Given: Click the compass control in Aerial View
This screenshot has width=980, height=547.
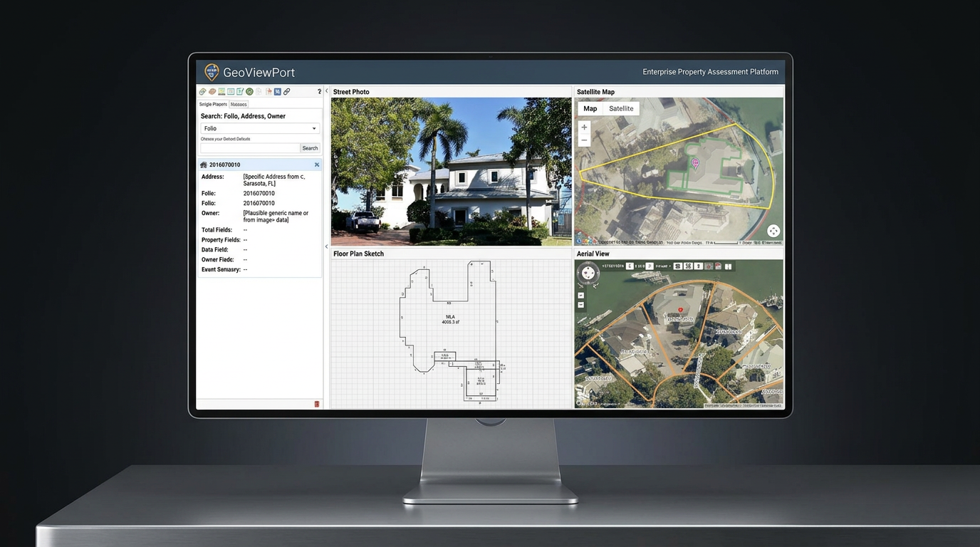Looking at the screenshot, I should click(588, 272).
